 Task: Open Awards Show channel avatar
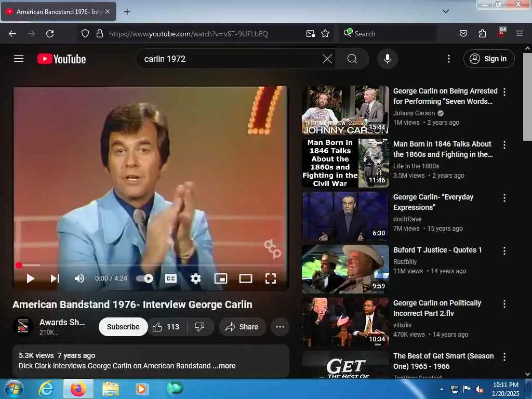pyautogui.click(x=23, y=326)
